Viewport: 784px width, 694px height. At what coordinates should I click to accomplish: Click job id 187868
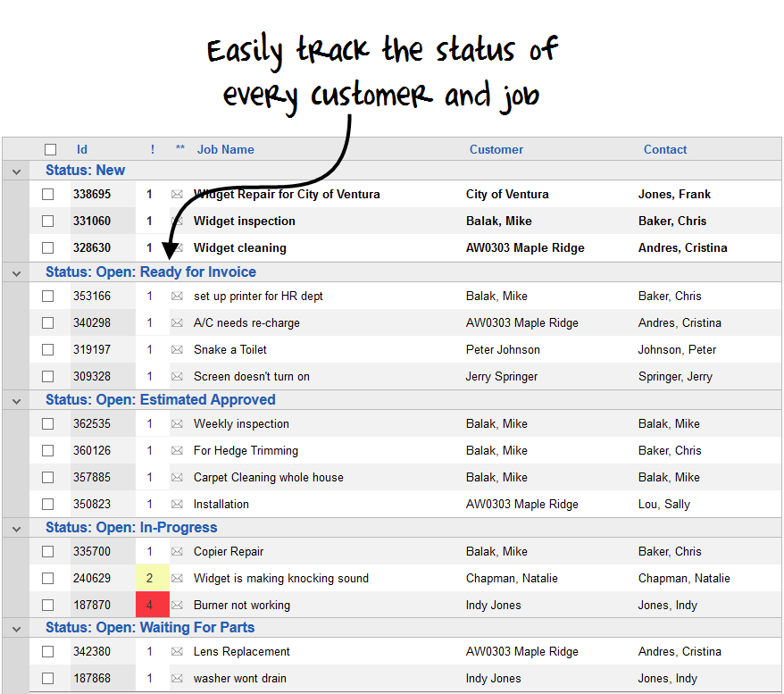[x=92, y=679]
